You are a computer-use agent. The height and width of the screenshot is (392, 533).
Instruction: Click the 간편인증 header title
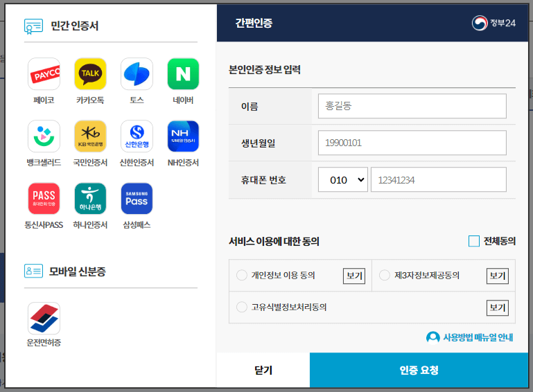pos(254,23)
